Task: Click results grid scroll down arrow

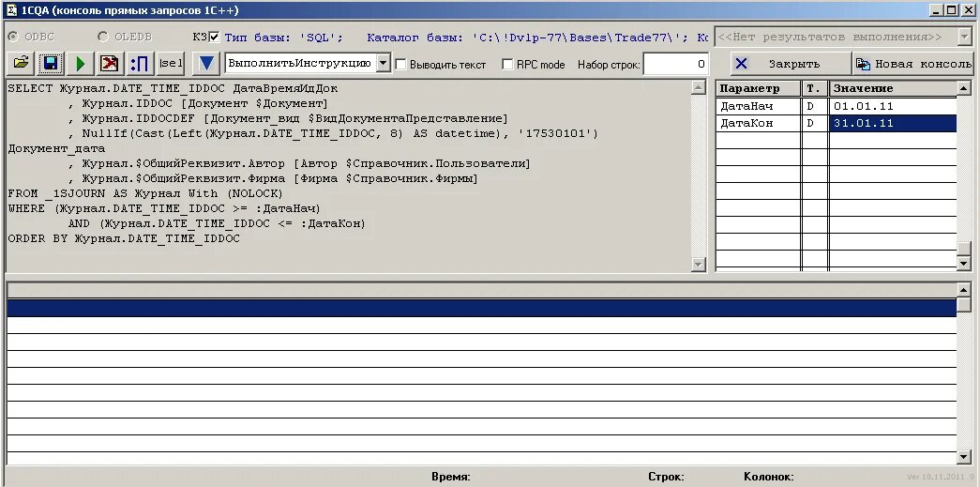Action: coord(964,457)
